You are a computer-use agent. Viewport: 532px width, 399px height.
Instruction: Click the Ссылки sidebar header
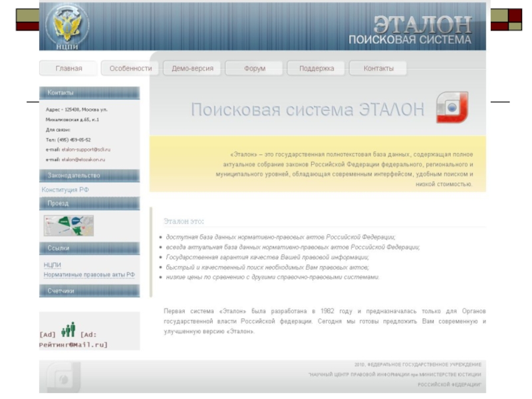[90, 248]
